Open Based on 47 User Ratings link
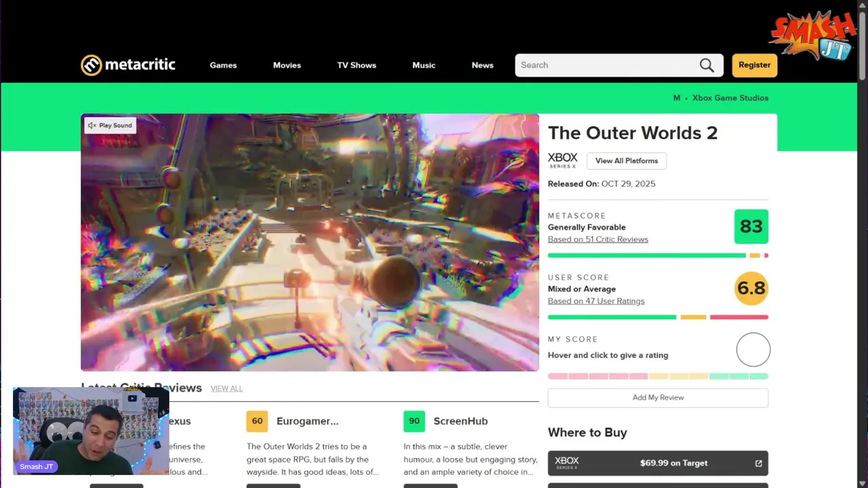The width and height of the screenshot is (868, 488). 596,301
